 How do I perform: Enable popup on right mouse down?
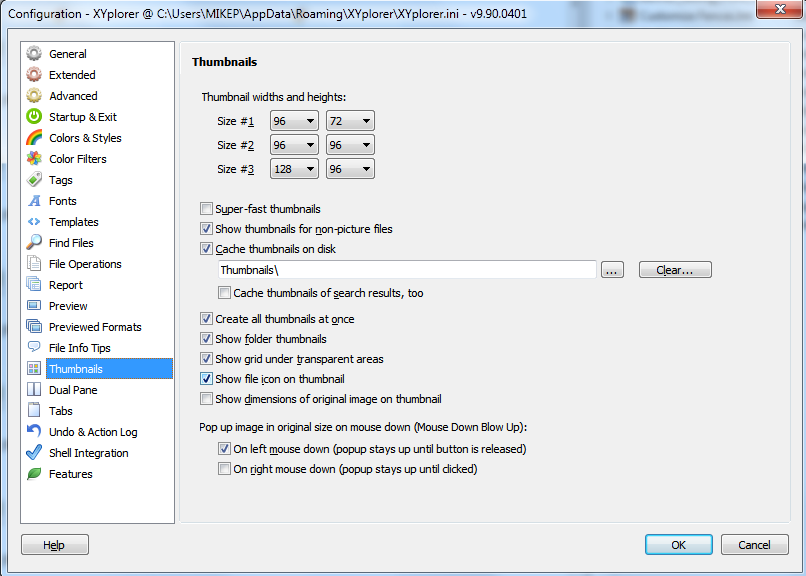click(225, 469)
